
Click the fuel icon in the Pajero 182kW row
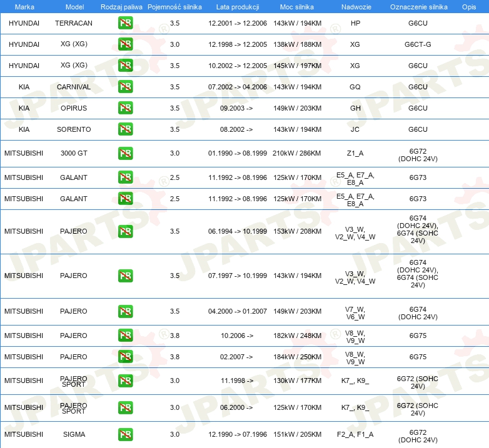(125, 336)
